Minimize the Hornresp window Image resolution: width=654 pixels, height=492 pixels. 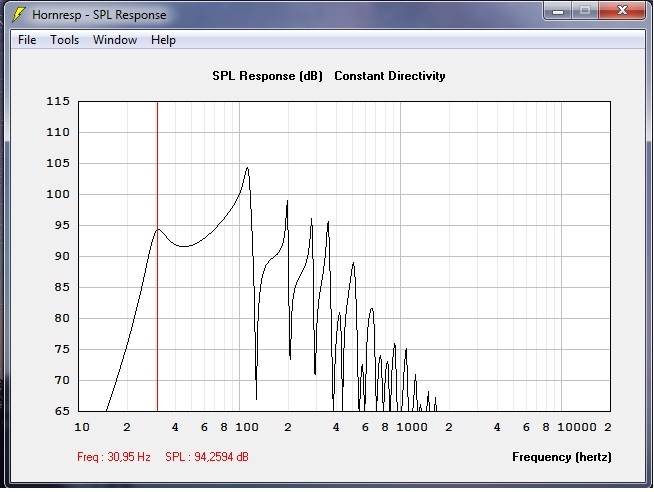click(558, 10)
